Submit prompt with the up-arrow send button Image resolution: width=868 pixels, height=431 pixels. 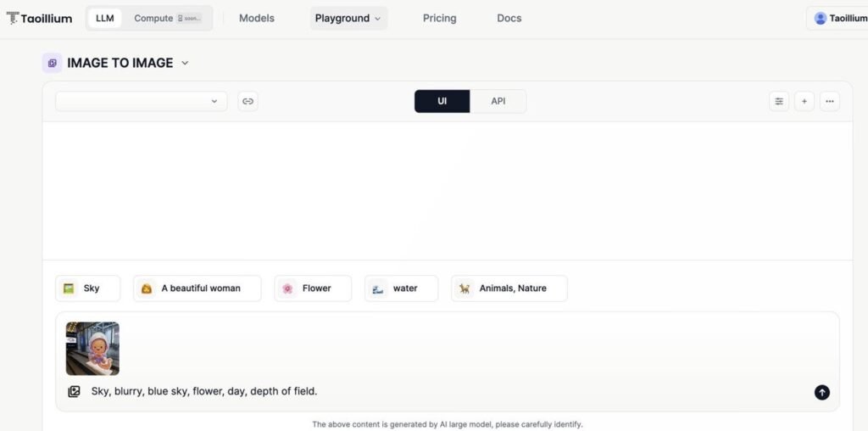822,392
